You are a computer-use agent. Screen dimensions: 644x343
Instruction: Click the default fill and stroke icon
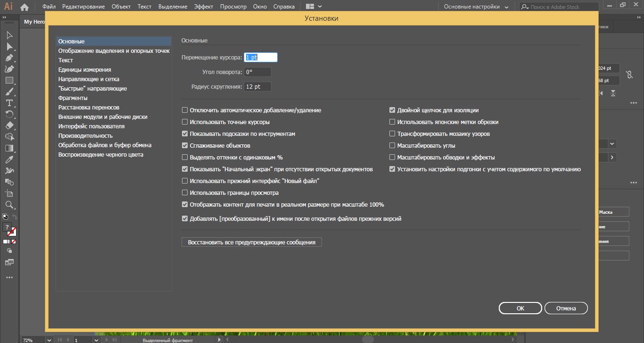(5, 217)
